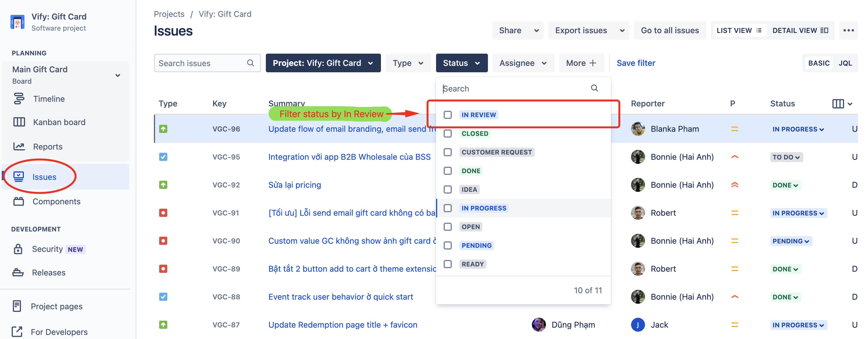Open the Reports chart icon
Viewport: 868px width, 339px height.
pos(19,146)
